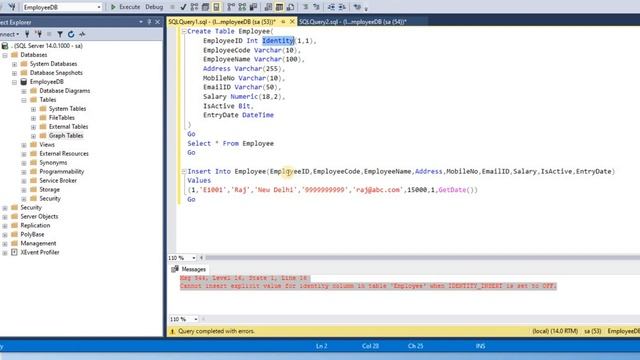Expand the Database Snapshots node
640x360 pixels.
point(14,73)
